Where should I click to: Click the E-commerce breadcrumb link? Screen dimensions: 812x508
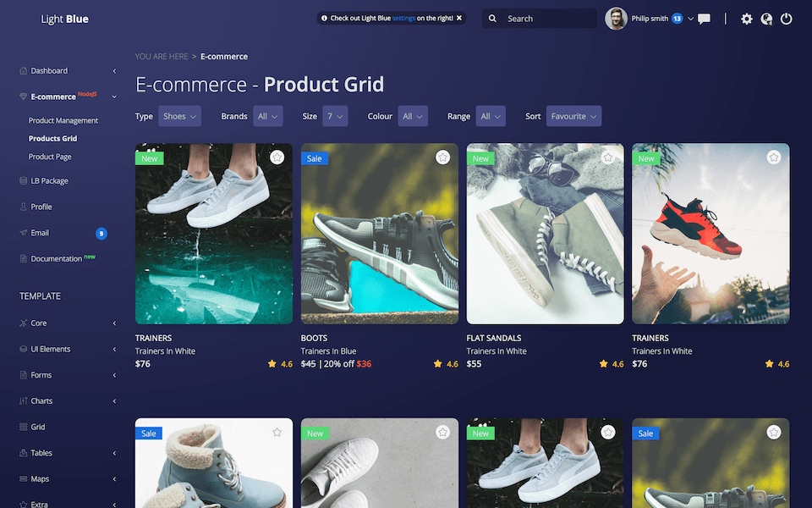click(223, 56)
